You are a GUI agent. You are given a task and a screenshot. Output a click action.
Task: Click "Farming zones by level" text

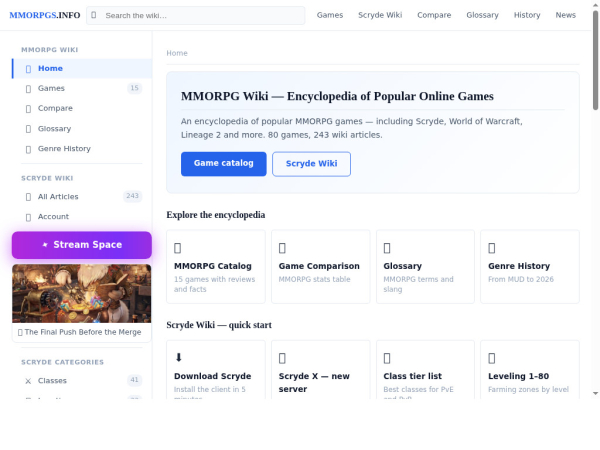(528, 390)
